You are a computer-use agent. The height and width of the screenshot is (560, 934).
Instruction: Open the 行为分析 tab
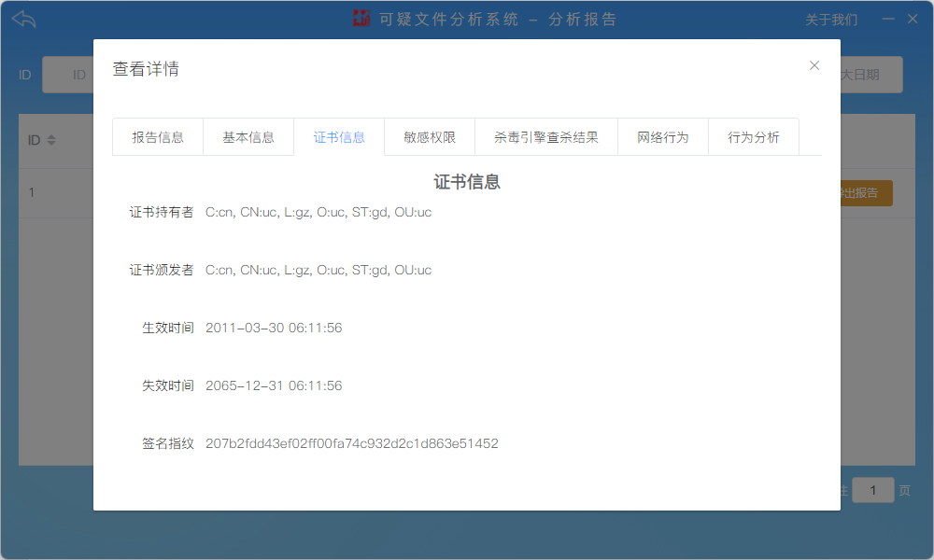click(x=754, y=137)
